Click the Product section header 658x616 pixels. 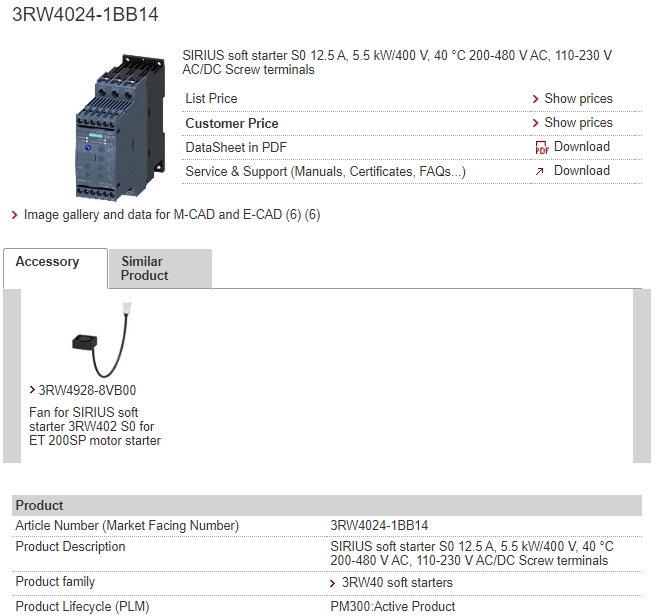click(x=327, y=505)
